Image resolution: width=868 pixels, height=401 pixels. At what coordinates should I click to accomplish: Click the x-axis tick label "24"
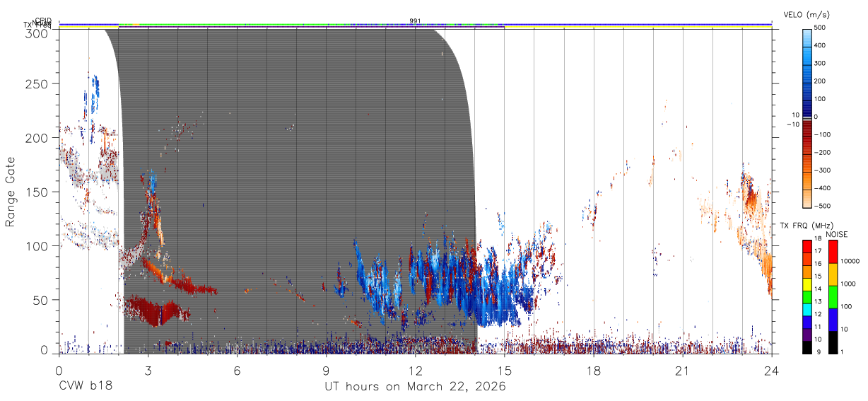[x=771, y=370]
